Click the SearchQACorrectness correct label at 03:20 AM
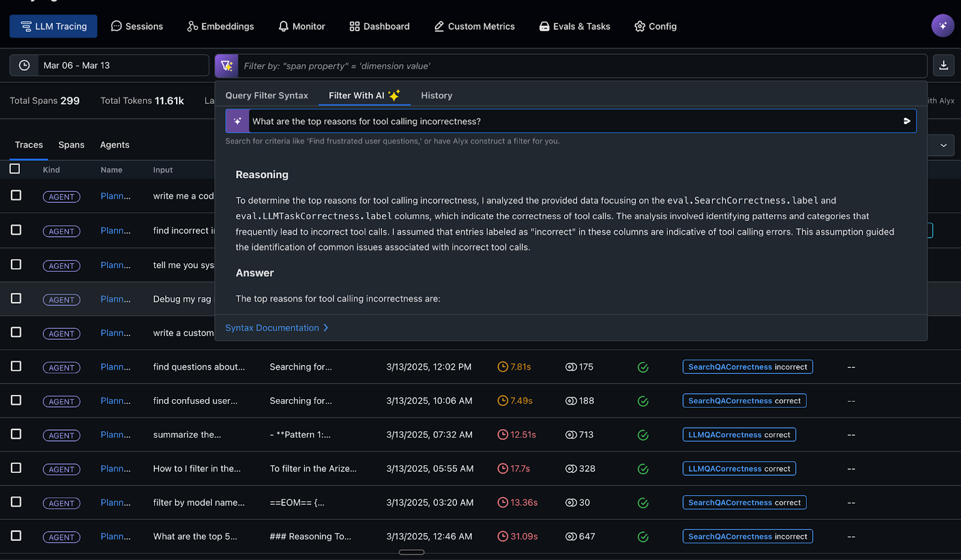The image size is (961, 560). [x=745, y=502]
